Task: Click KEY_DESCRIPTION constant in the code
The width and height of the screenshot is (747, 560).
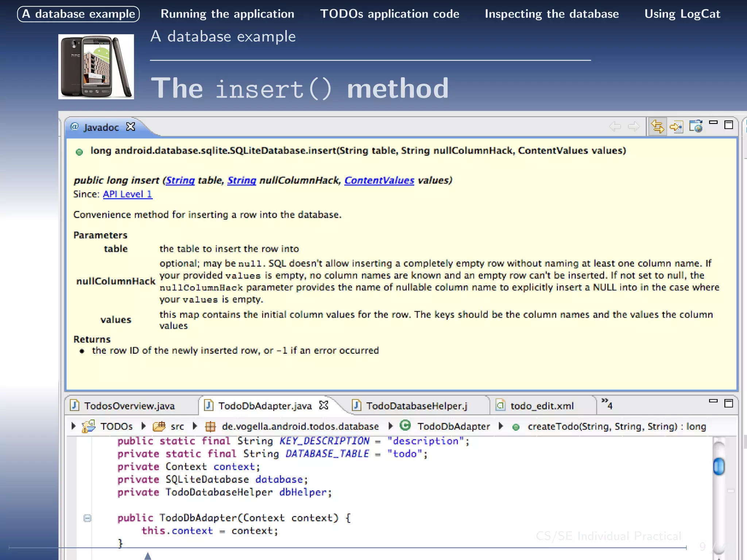Action: (x=324, y=441)
